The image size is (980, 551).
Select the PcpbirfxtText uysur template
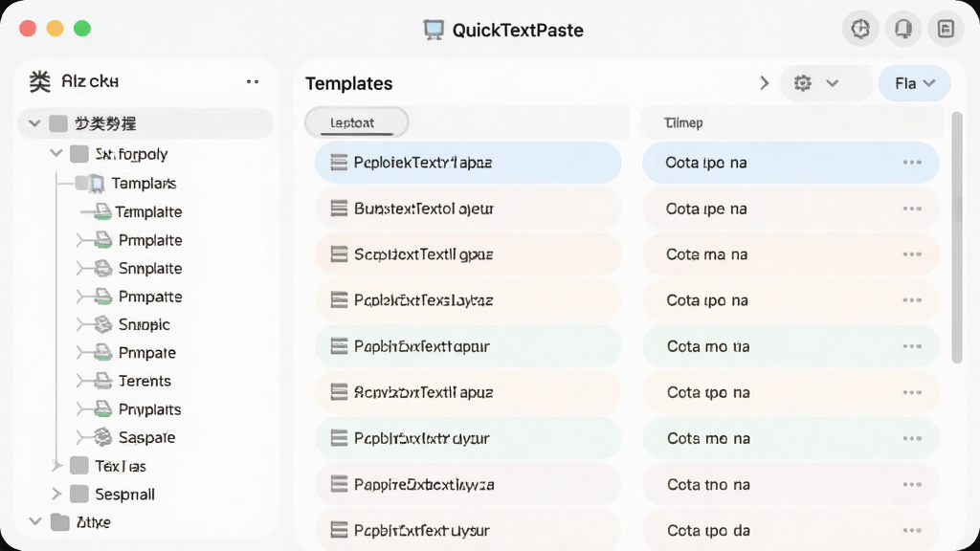(468, 530)
